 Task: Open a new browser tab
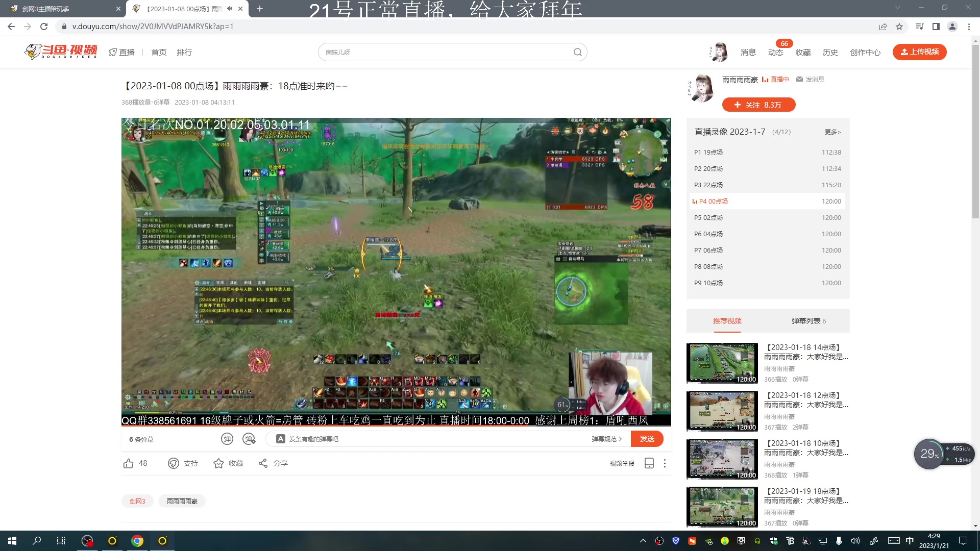pyautogui.click(x=260, y=9)
